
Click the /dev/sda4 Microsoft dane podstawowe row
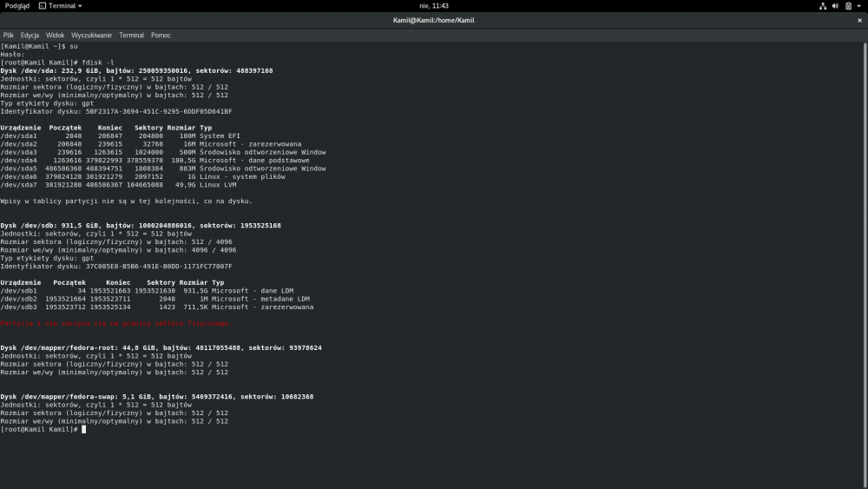(x=155, y=160)
